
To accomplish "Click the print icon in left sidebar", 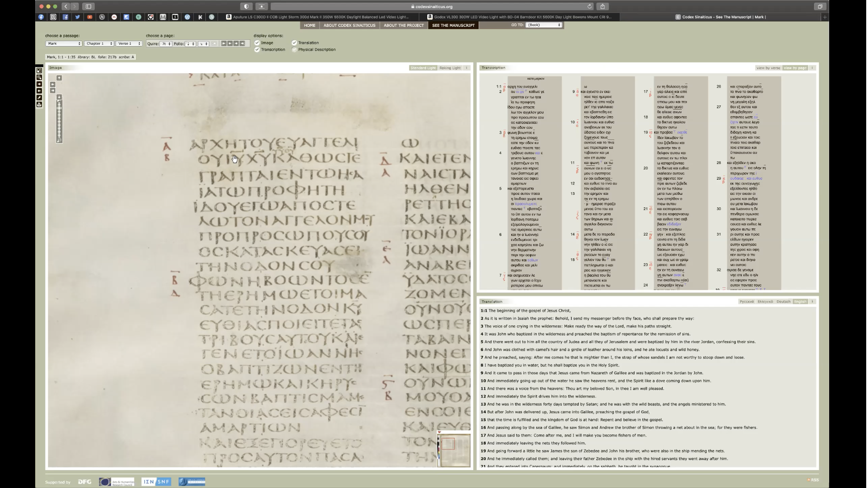I will point(39,105).
